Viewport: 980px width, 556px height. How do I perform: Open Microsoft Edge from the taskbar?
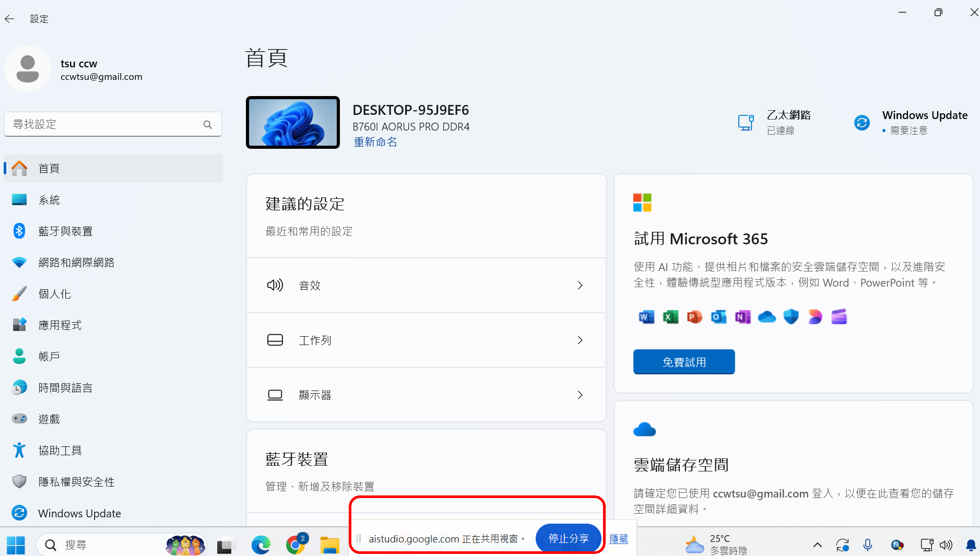(x=261, y=545)
